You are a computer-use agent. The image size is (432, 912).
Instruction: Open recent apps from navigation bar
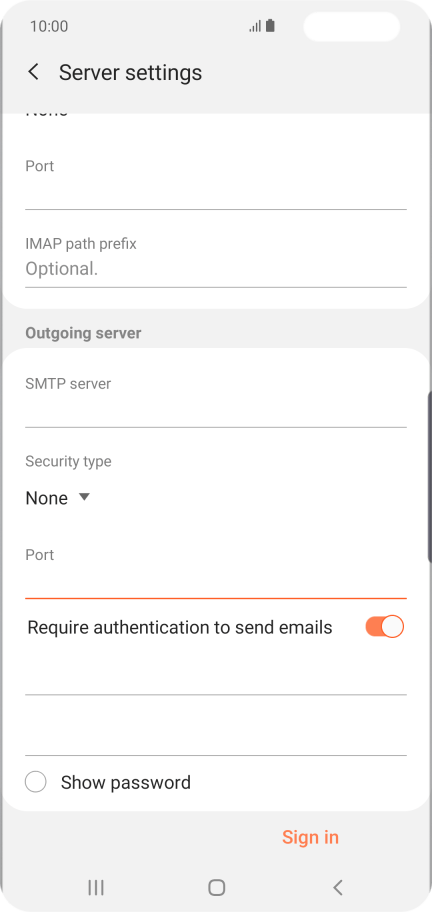95,887
